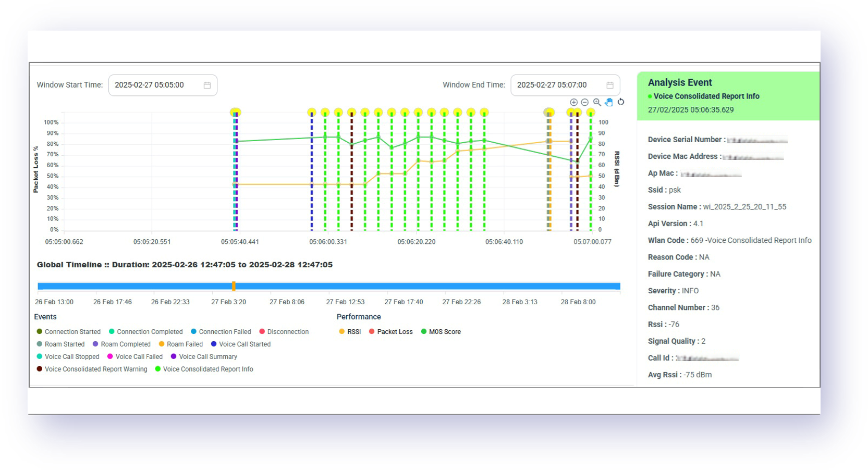Select the magnifier selection zoom tool
Viewport: 868px width, 471px height.
click(x=597, y=103)
